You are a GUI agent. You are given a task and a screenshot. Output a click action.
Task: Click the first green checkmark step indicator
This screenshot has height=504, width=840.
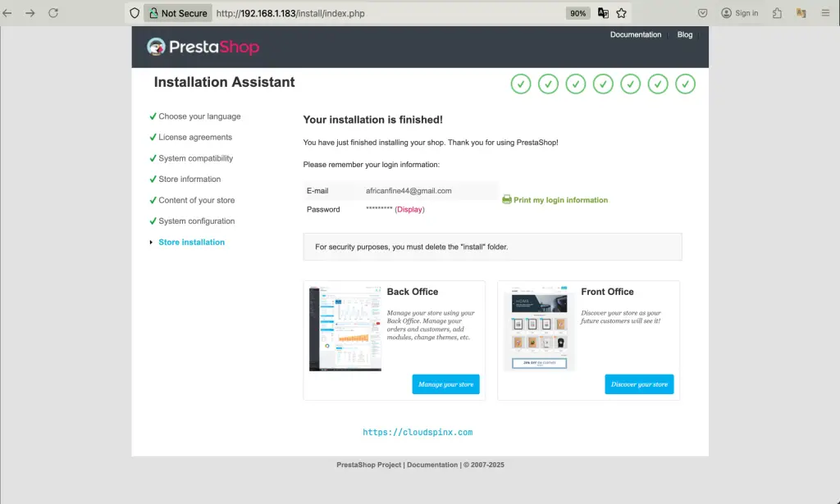click(x=520, y=84)
